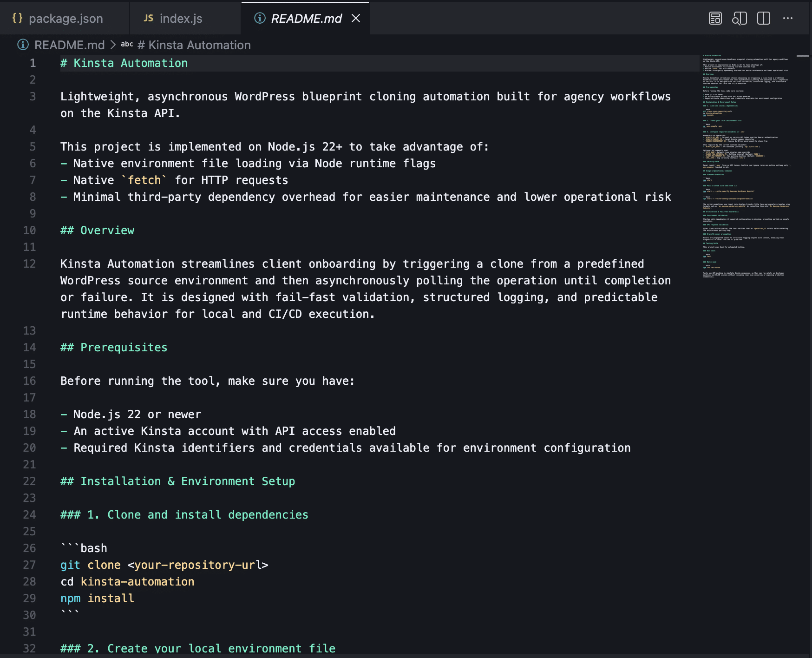
Task: Click '## Installation & Environment Setup' heading
Action: coord(178,481)
